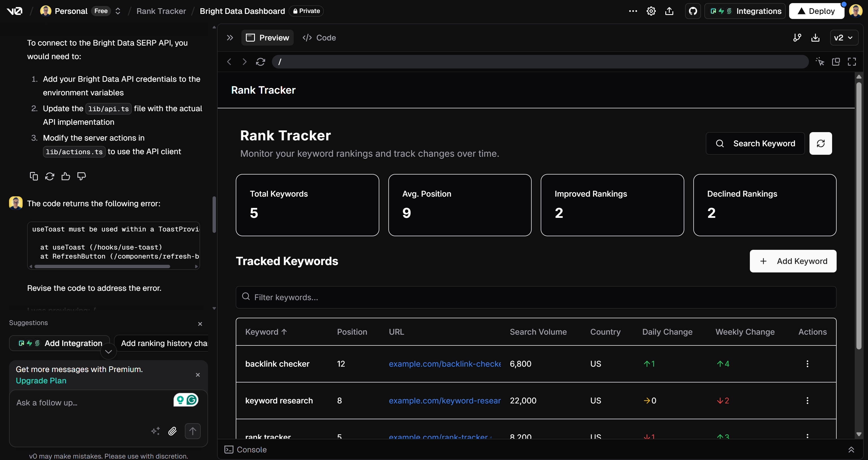Download the code with download icon
868x460 pixels.
(x=815, y=37)
